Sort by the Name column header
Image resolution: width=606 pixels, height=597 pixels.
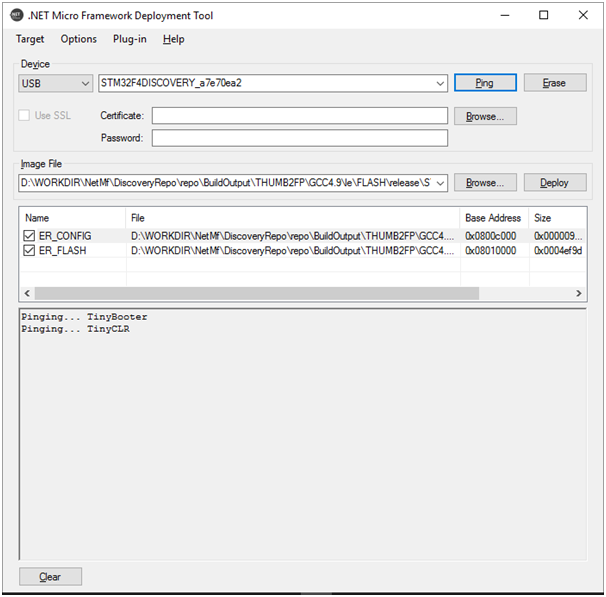click(72, 218)
